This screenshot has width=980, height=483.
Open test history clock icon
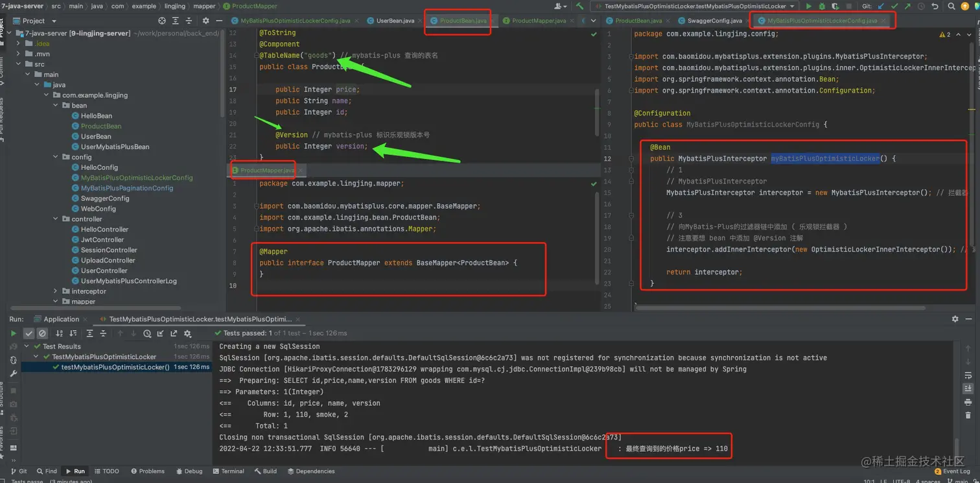[x=147, y=333]
